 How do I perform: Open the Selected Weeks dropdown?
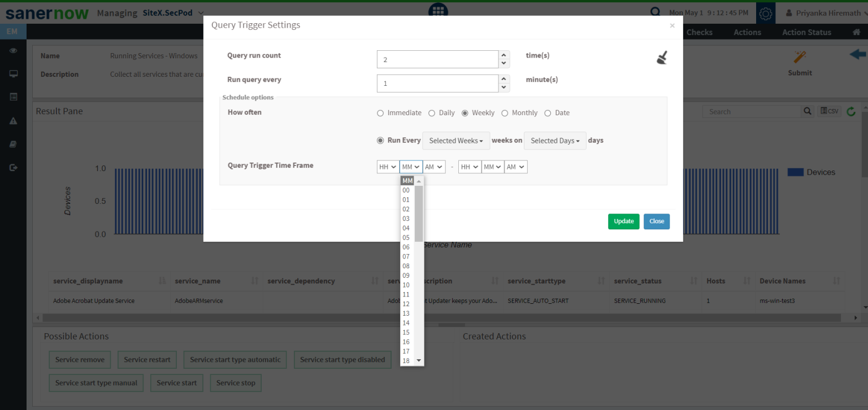[x=456, y=141]
